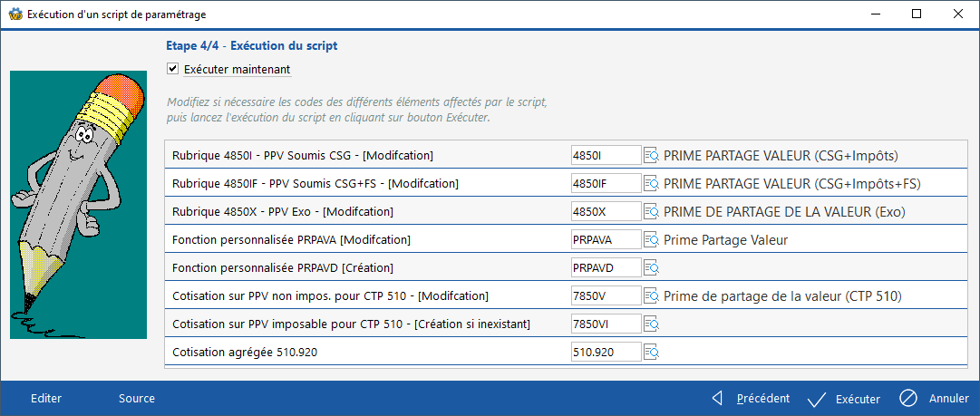Click lookup icon beside 4850I code field

click(x=651, y=155)
